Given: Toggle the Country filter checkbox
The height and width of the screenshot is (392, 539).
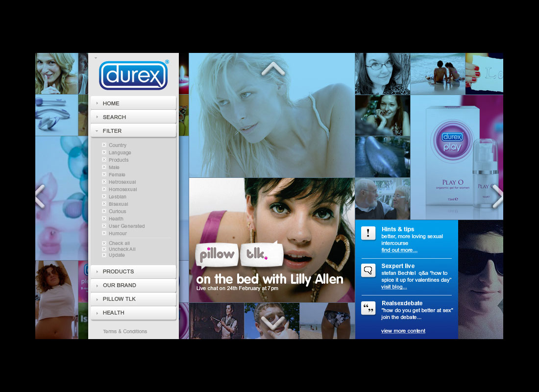Looking at the screenshot, I should 104,145.
